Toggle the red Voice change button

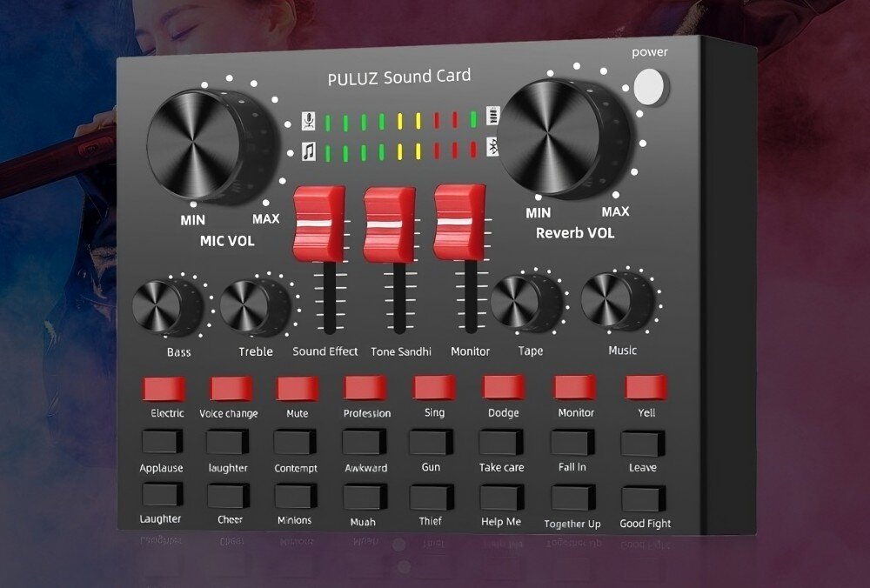[231, 388]
